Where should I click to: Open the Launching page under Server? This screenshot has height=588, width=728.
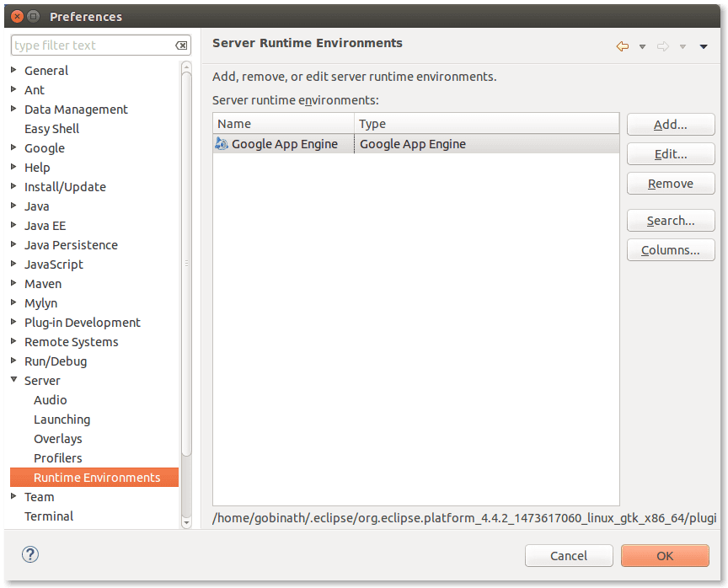pyautogui.click(x=62, y=420)
